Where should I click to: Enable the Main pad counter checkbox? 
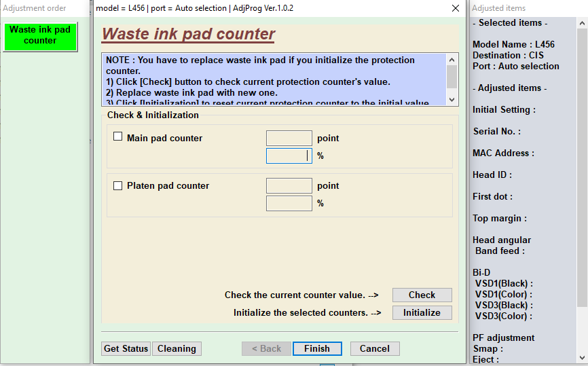coord(118,137)
